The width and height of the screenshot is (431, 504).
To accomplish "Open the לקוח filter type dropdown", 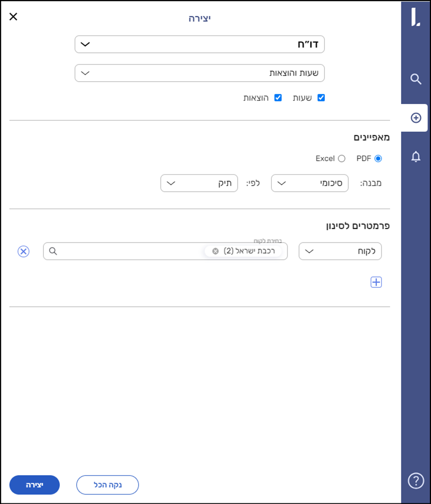I will click(340, 252).
